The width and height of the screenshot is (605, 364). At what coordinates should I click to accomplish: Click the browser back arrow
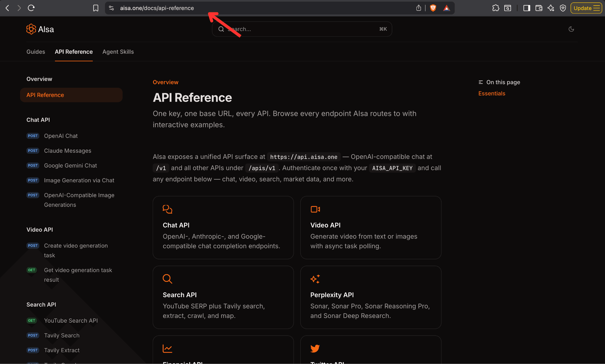pos(7,8)
